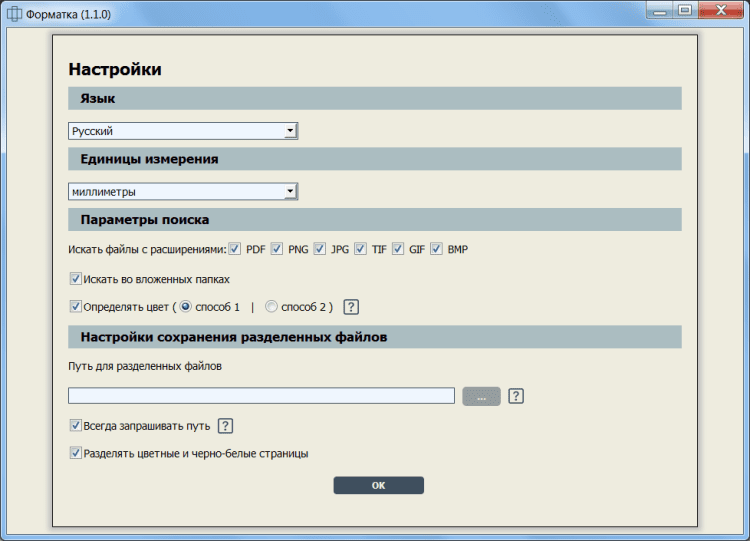The height and width of the screenshot is (541, 750).
Task: Click help icon next to 'Всегда запрашивать путь'
Action: coord(225,426)
